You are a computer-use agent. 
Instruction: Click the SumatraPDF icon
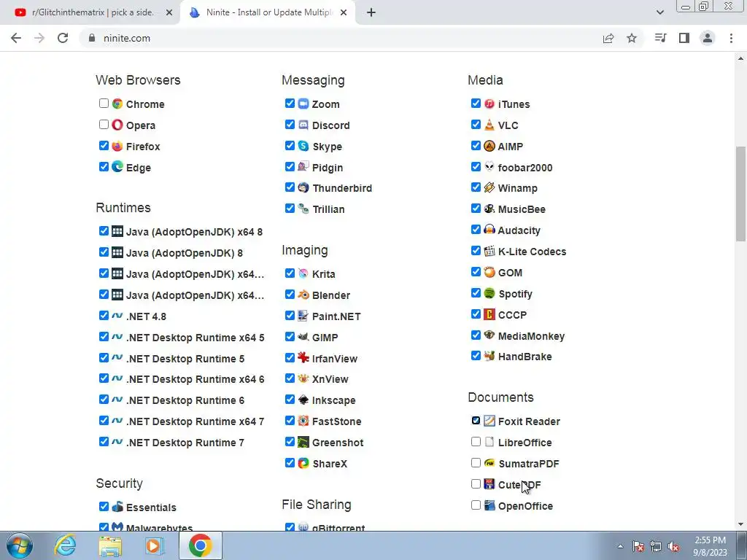coord(489,463)
